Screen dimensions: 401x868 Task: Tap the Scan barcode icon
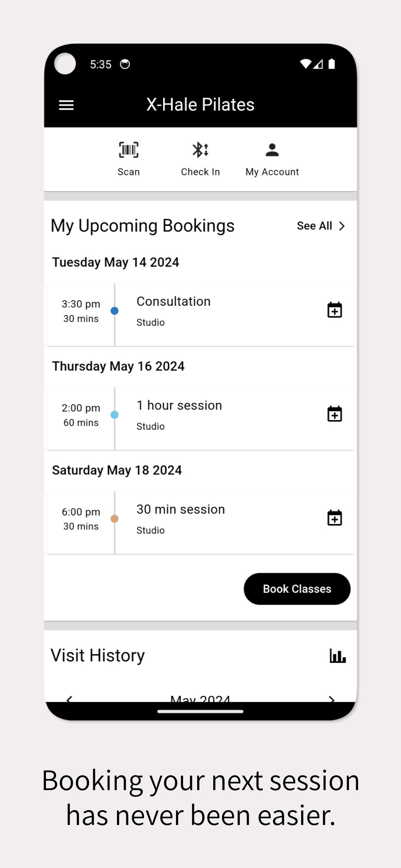pyautogui.click(x=128, y=150)
